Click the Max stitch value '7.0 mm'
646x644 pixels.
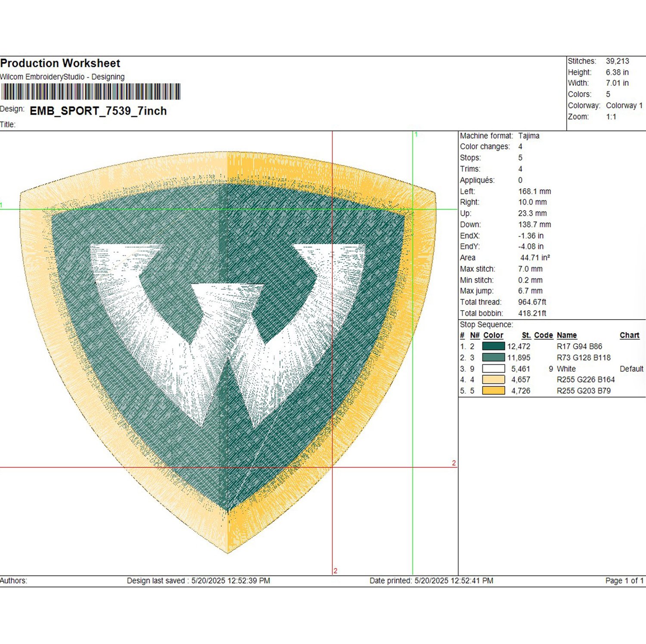531,269
